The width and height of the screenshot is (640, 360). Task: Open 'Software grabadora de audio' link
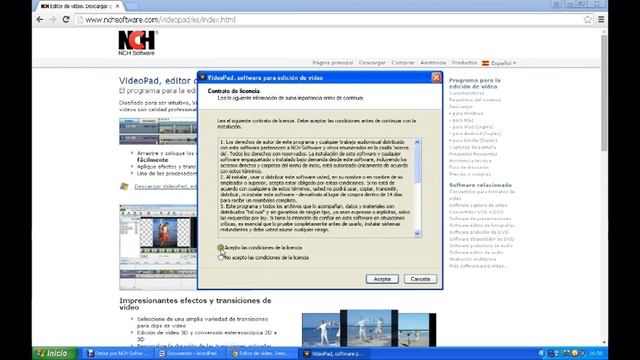point(481,246)
